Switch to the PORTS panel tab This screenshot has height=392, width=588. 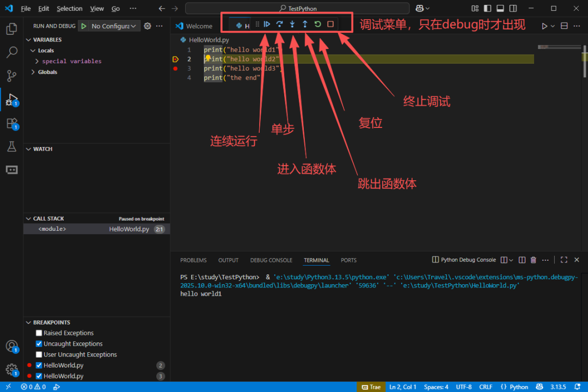[x=349, y=260]
